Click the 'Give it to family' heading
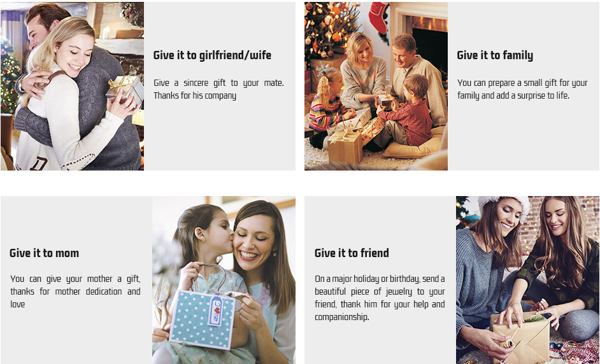Viewport: 600px width, 364px height. [495, 55]
